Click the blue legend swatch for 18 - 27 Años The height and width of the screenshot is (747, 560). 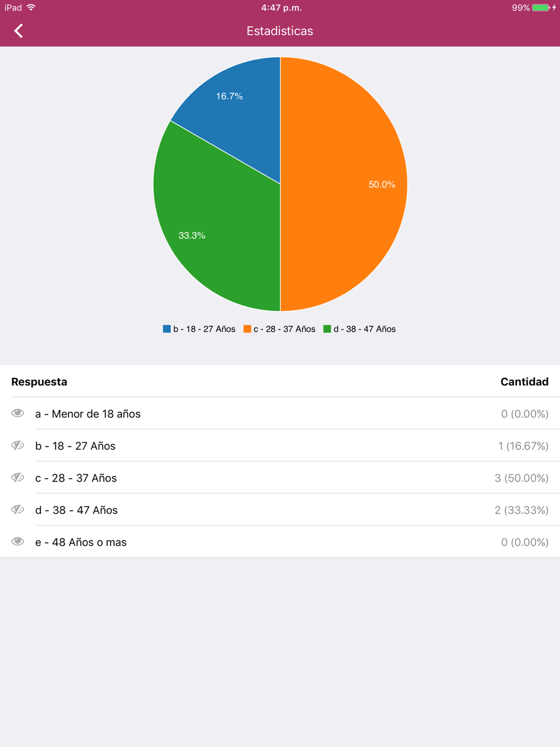pyautogui.click(x=167, y=329)
